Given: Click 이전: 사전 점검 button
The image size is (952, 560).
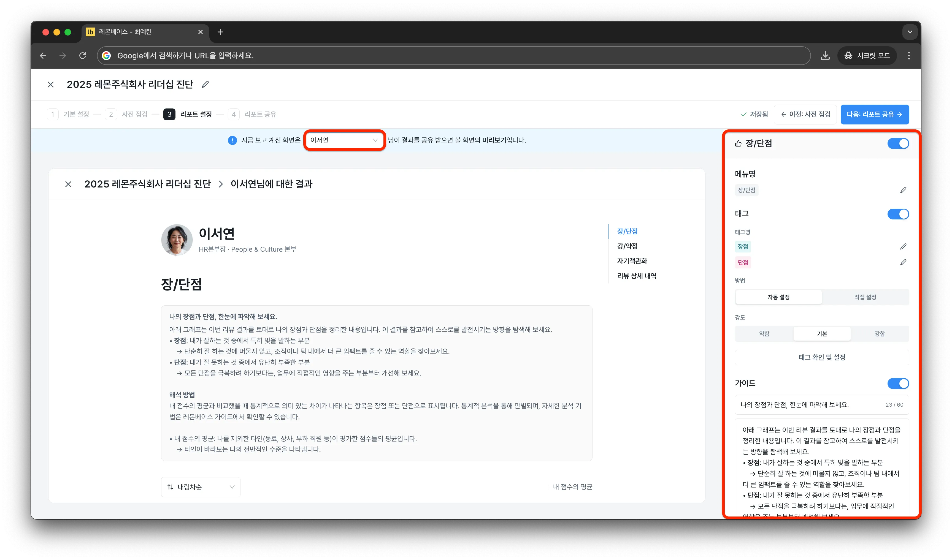Looking at the screenshot, I should point(805,115).
